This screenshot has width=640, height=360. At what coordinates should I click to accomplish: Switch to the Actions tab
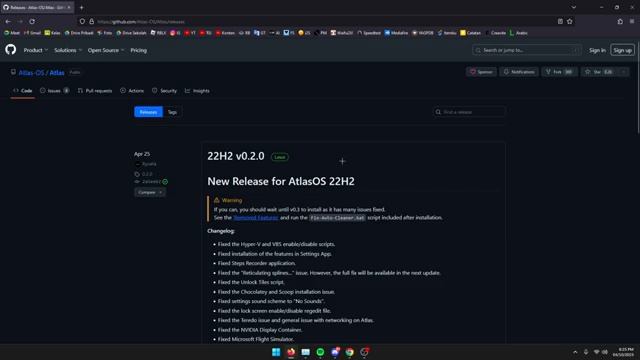(132, 91)
